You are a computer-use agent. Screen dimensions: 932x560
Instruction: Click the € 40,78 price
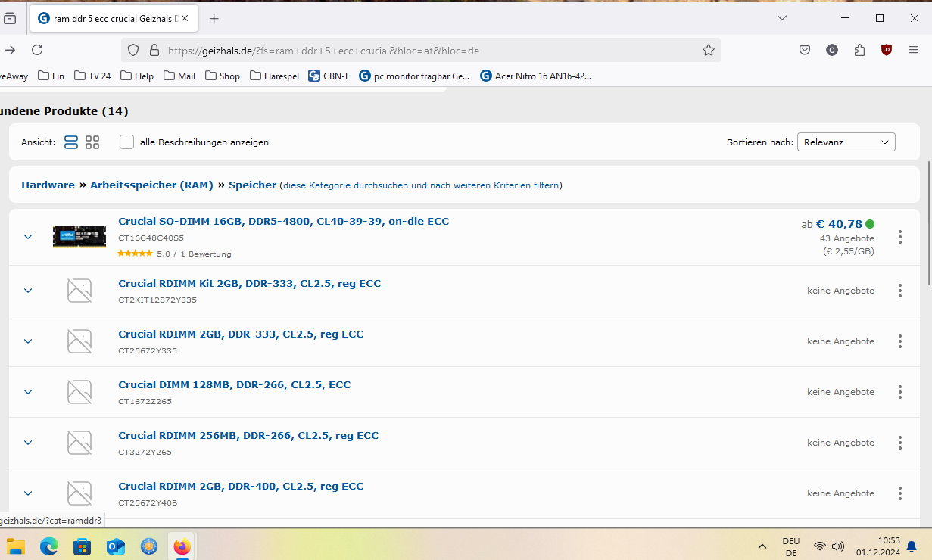[839, 224]
